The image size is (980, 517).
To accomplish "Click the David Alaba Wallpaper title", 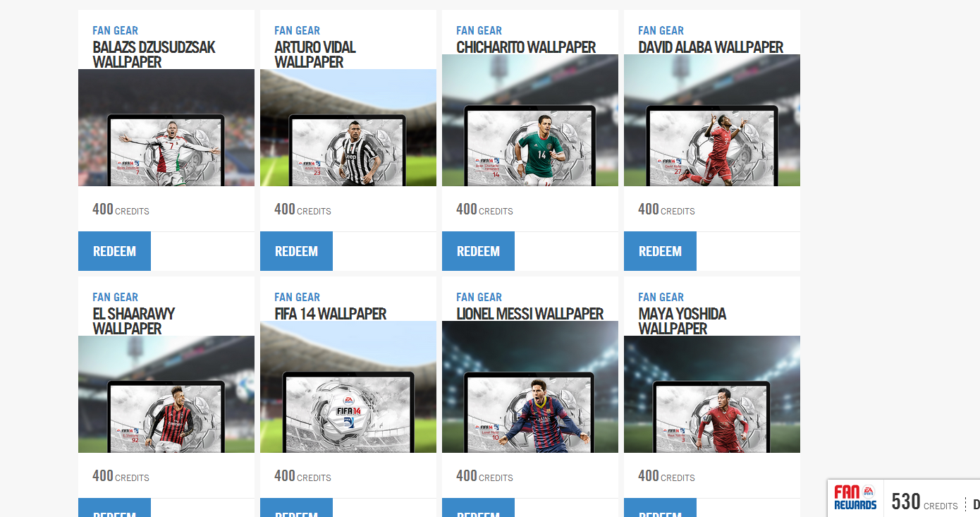I will (711, 47).
